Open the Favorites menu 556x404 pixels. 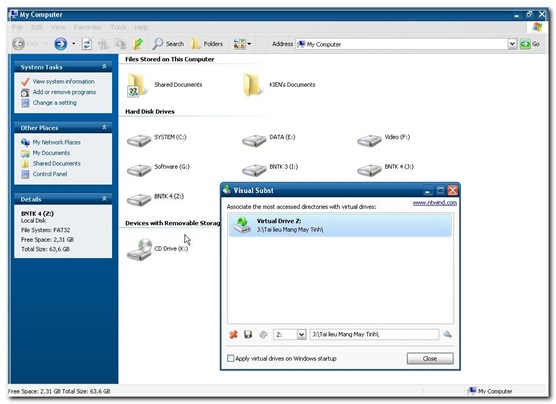pos(88,27)
